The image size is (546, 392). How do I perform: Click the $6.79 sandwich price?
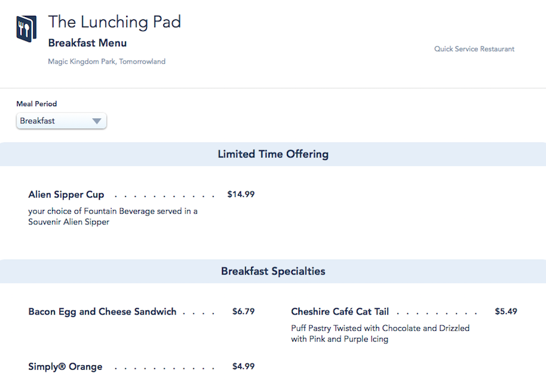(243, 312)
